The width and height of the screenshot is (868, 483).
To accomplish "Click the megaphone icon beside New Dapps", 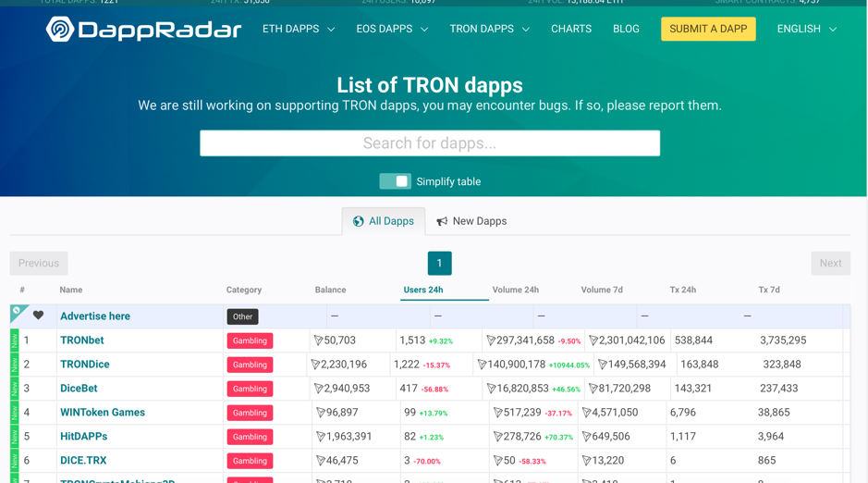I will click(442, 221).
